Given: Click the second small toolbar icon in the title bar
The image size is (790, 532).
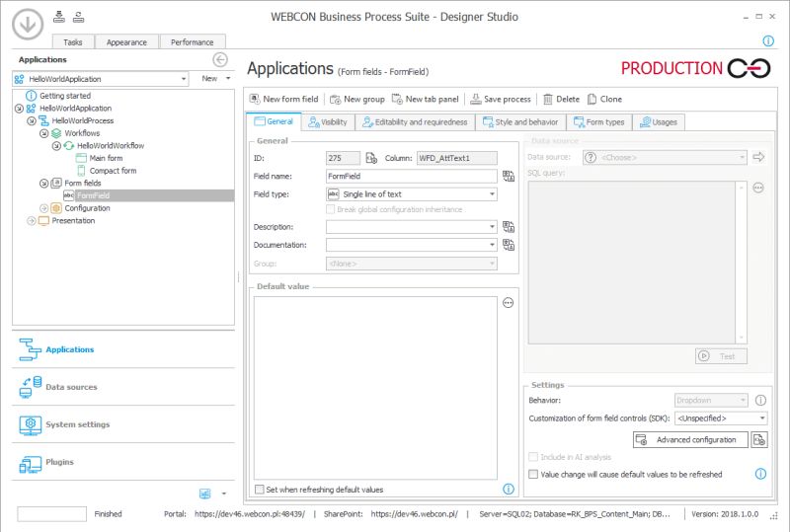Looking at the screenshot, I should coord(78,17).
